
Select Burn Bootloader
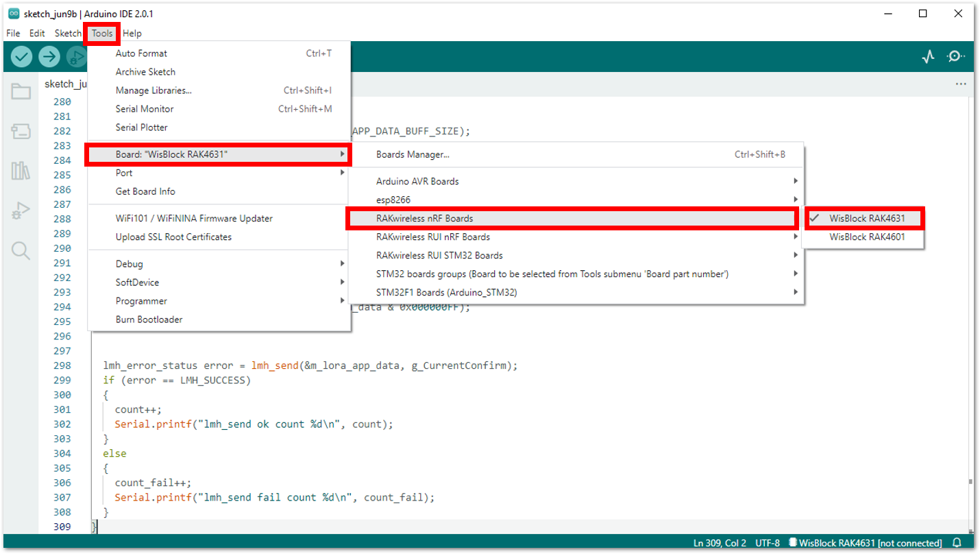tap(219, 320)
